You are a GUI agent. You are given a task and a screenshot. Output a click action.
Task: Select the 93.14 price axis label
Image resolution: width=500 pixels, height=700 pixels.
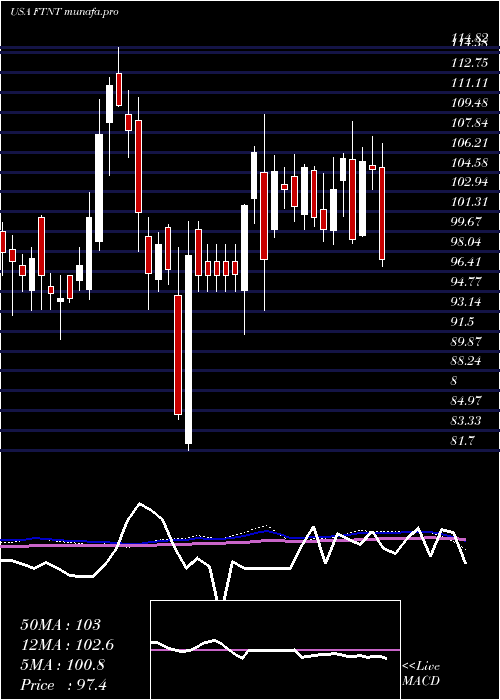(x=467, y=302)
